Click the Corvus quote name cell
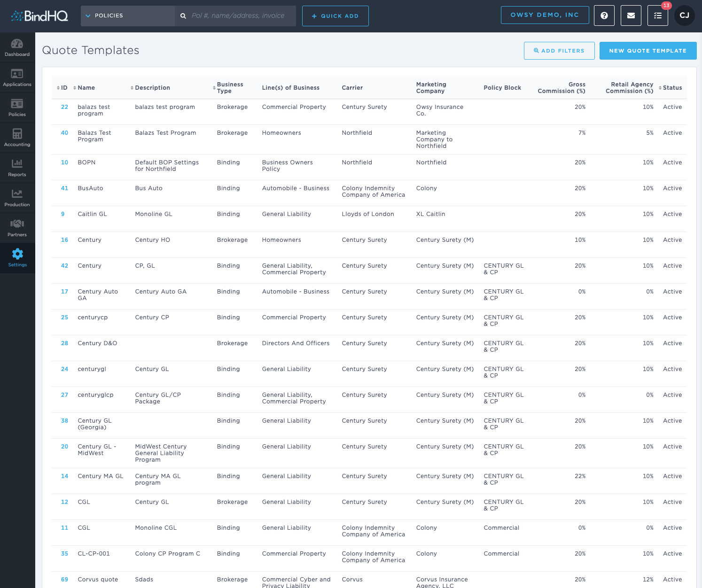This screenshot has height=588, width=702. click(98, 580)
